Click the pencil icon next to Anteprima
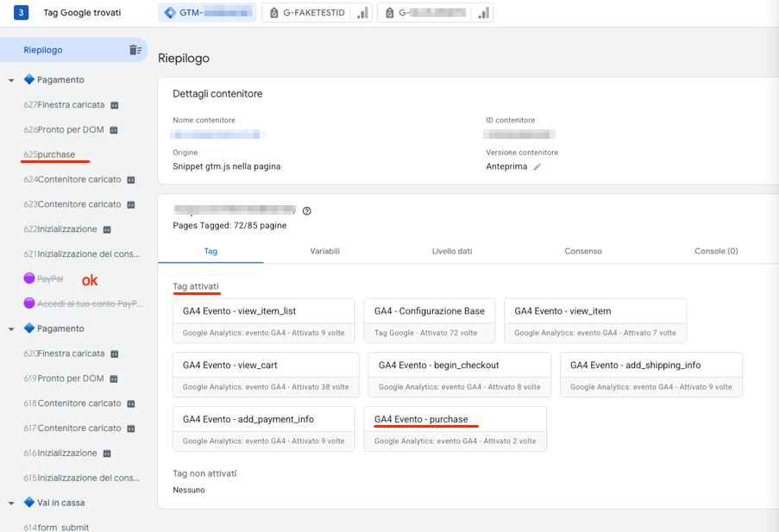Screen dimensions: 779x532 pyautogui.click(x=537, y=166)
